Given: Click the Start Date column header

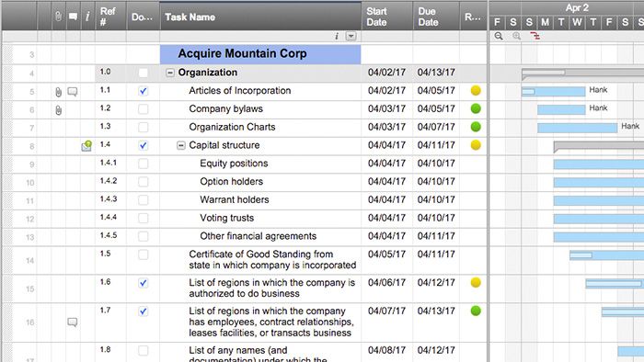Looking at the screenshot, I should (387, 17).
